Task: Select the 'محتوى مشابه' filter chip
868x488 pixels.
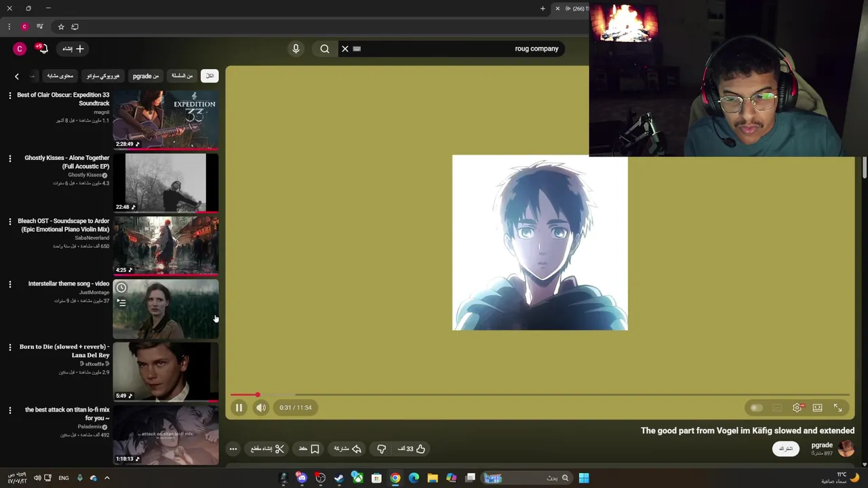Action: [x=60, y=76]
